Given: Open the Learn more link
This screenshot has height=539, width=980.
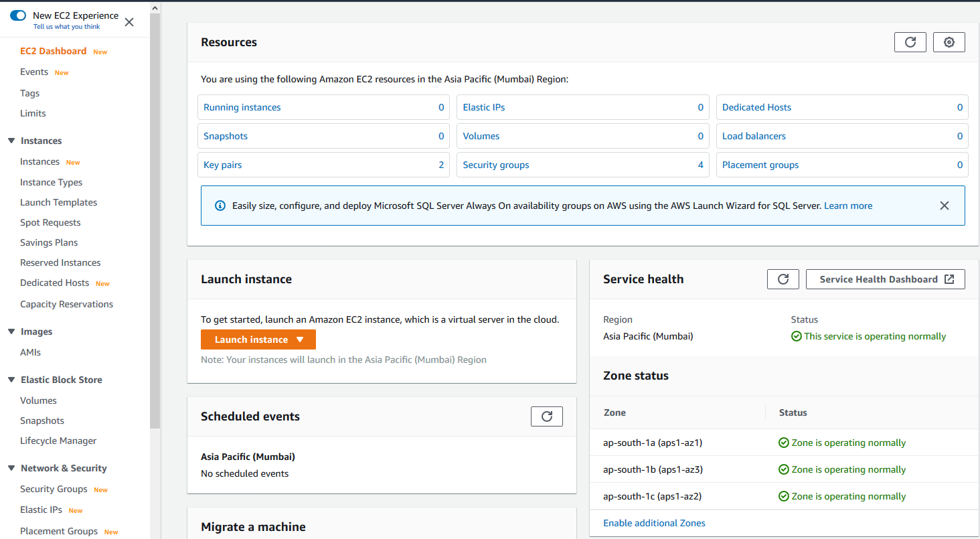Looking at the screenshot, I should [x=847, y=206].
